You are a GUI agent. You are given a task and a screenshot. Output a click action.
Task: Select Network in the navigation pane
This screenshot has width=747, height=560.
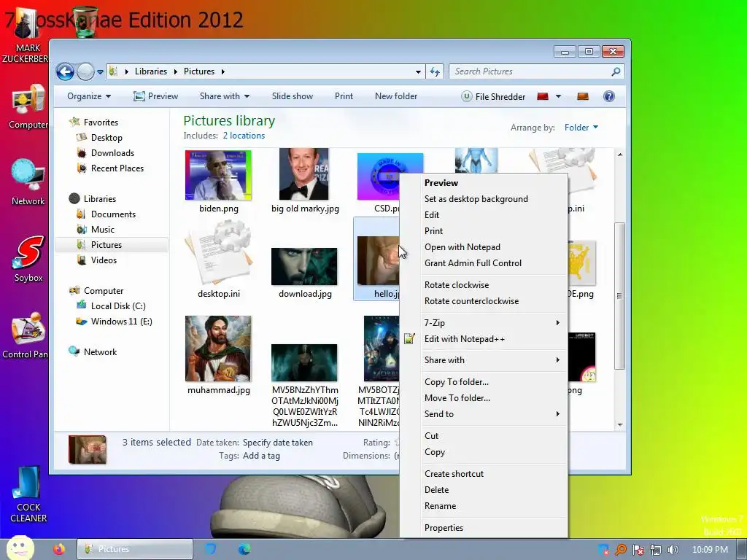100,352
